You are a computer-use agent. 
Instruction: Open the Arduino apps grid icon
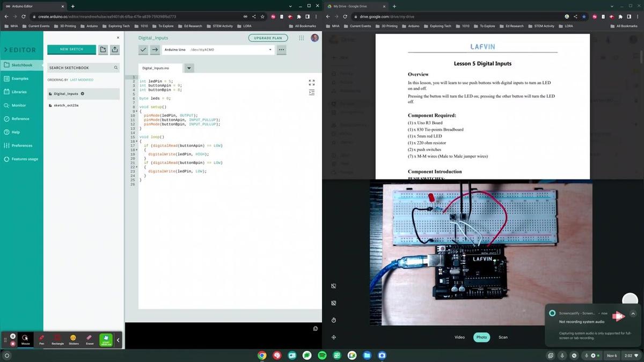302,38
